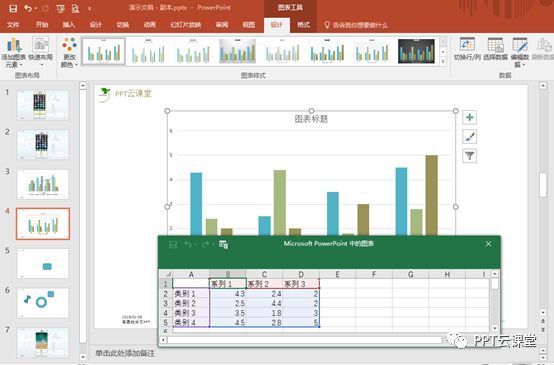This screenshot has height=365, width=554.
Task: Click the Save icon in PowerPoint title bar
Action: point(13,8)
